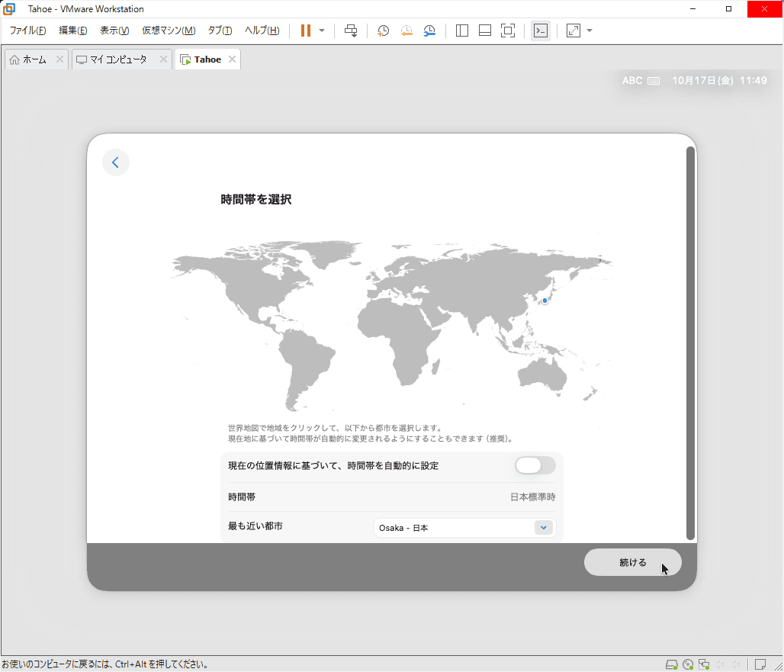Pause the virtual machine with the orange button
This screenshot has width=784, height=672.
click(x=305, y=31)
